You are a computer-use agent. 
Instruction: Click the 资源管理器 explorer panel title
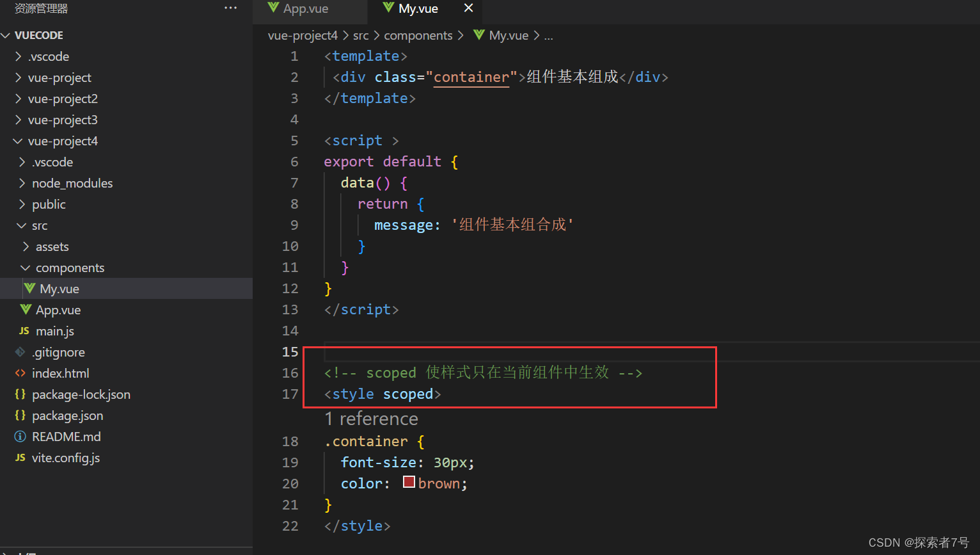click(x=41, y=8)
